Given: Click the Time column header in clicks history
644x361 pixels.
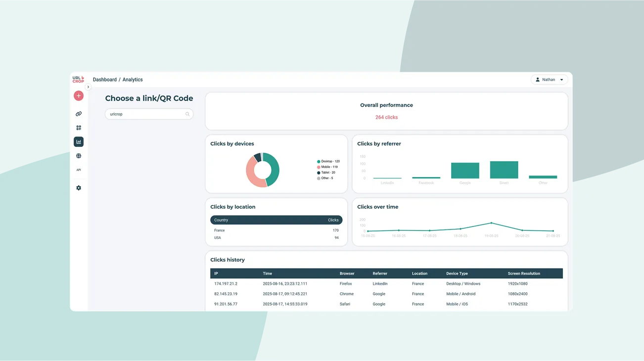Looking at the screenshot, I should [x=268, y=273].
